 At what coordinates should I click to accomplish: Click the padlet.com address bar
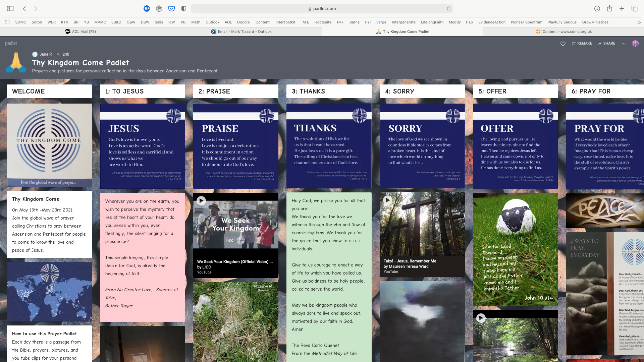[x=321, y=9]
